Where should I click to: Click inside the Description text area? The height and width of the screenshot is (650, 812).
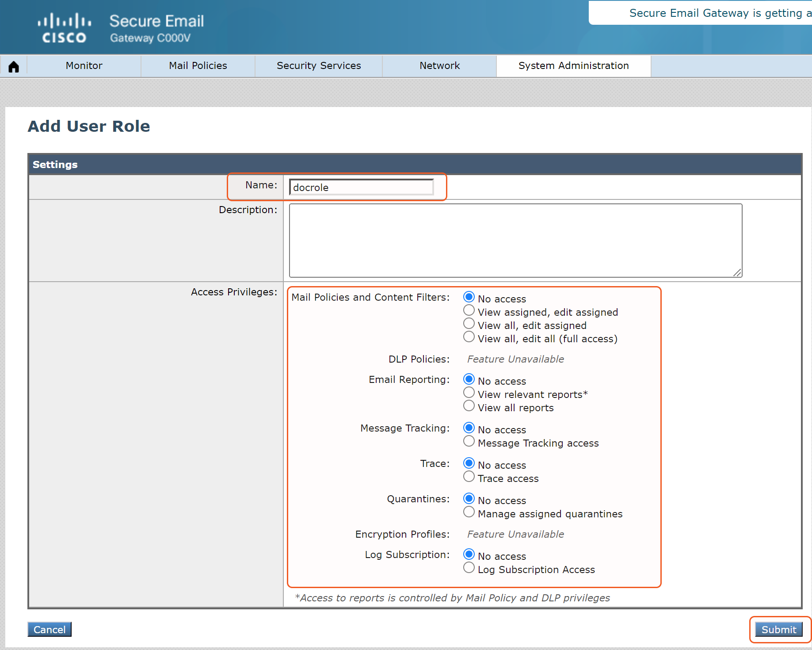[x=515, y=240]
